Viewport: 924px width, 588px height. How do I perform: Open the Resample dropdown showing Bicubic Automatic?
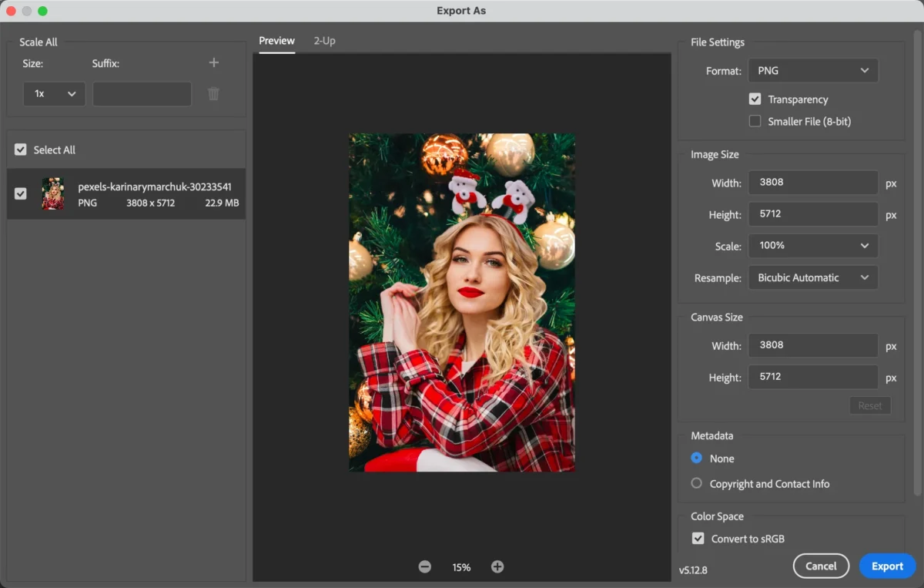coord(812,277)
